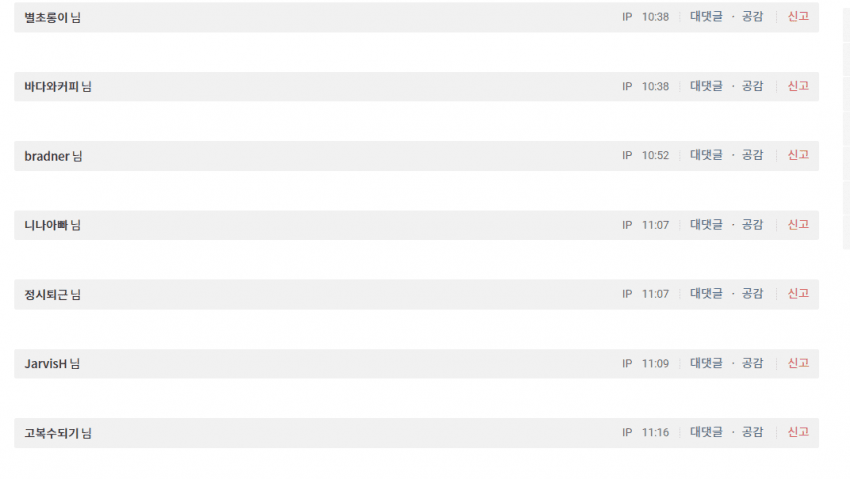
Task: Open 바다와커피 user profile link
Action: coord(52,87)
